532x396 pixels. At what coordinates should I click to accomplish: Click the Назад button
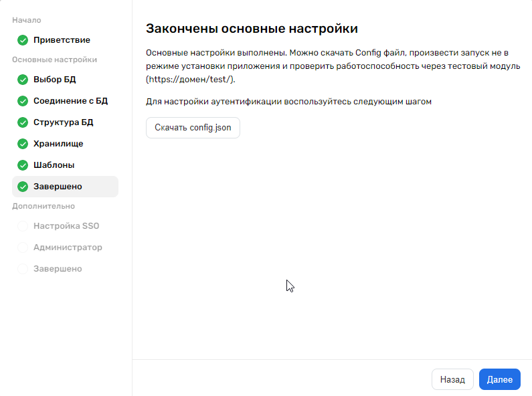[452, 379]
